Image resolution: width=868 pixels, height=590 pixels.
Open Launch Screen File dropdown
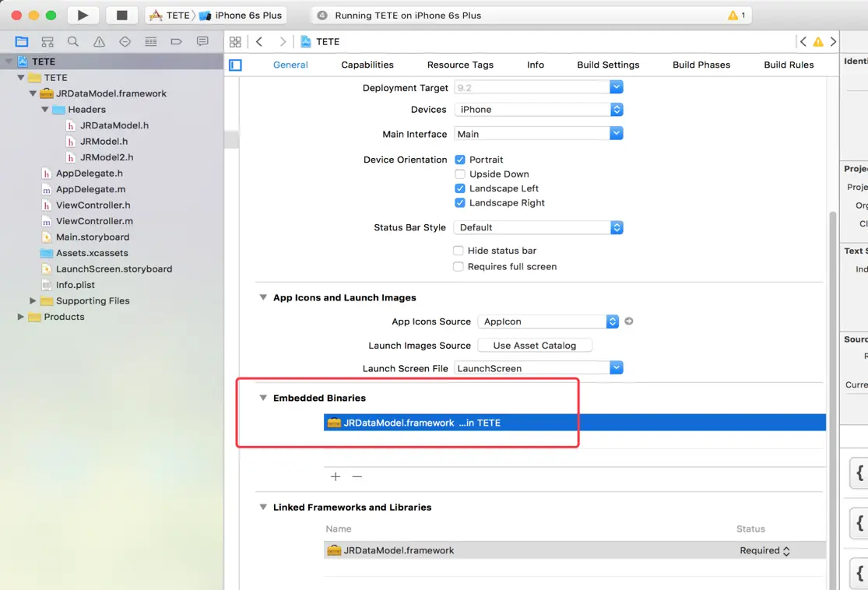pos(616,368)
